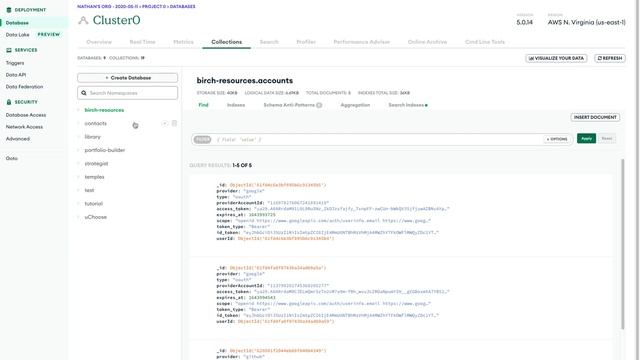This screenshot has width=640, height=360.
Task: Open the Database section in sidebar
Action: [17, 23]
